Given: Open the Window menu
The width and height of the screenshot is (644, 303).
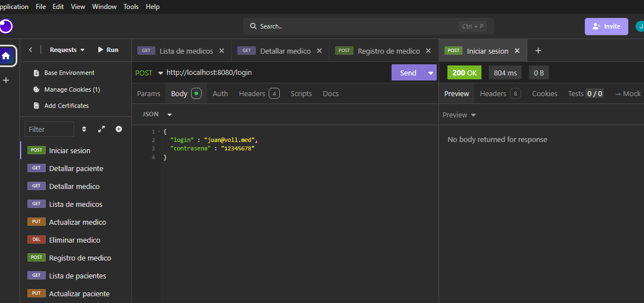Looking at the screenshot, I should click(x=104, y=7).
